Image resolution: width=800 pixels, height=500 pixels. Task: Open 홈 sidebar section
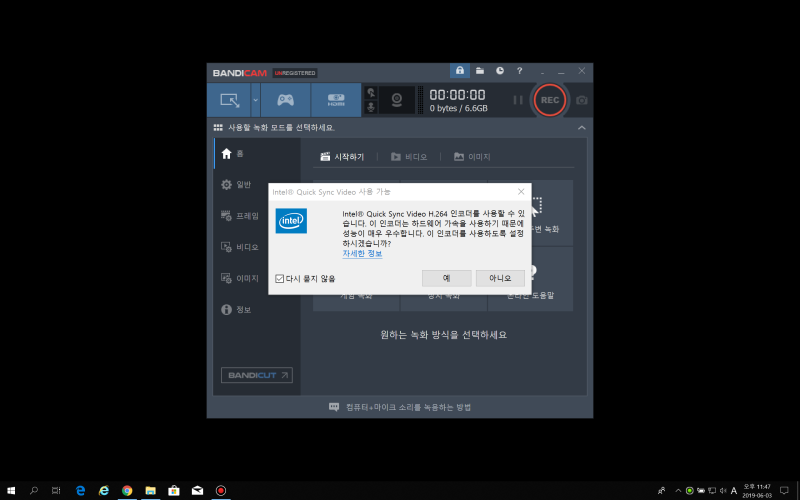[257, 154]
